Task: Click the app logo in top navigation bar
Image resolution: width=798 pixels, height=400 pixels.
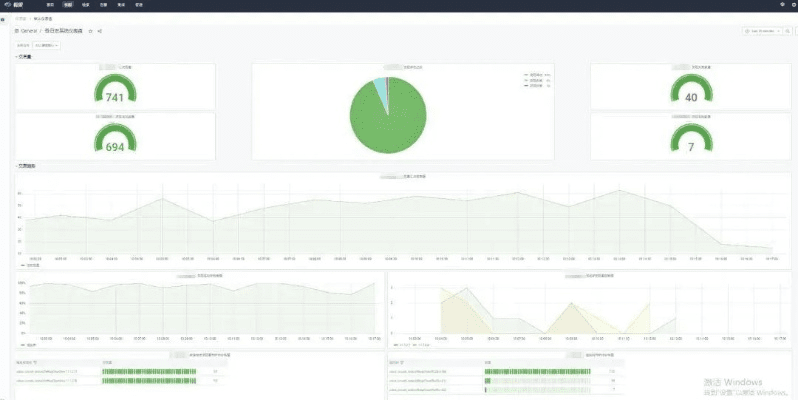Action: pyautogui.click(x=13, y=5)
